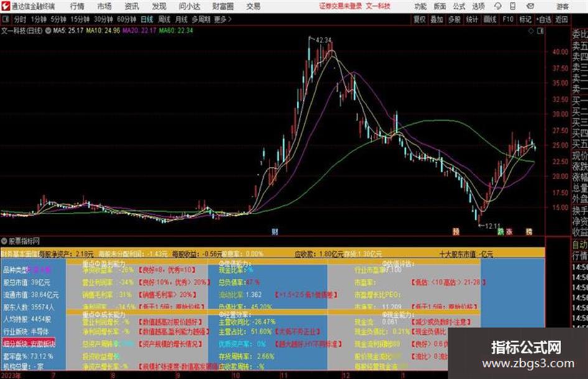Click the red 涨 marker below chart
Screen dimensions: 588x379
coord(509,232)
